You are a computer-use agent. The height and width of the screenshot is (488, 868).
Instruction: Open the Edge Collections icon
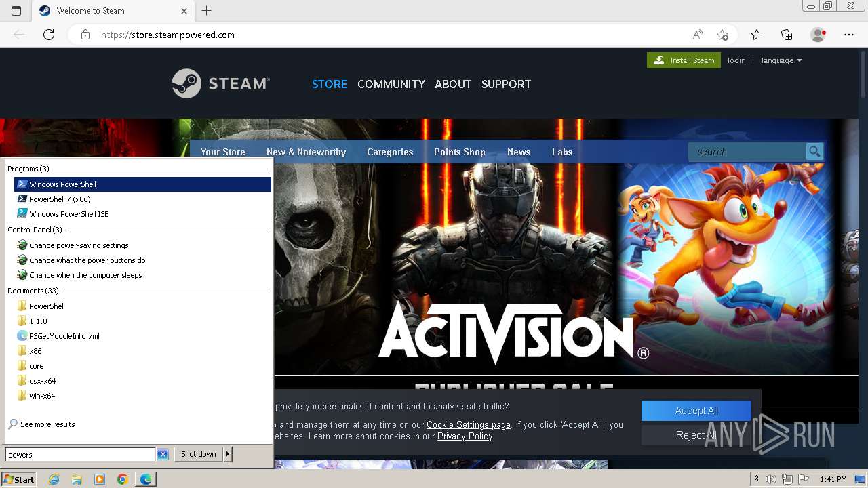tap(787, 35)
